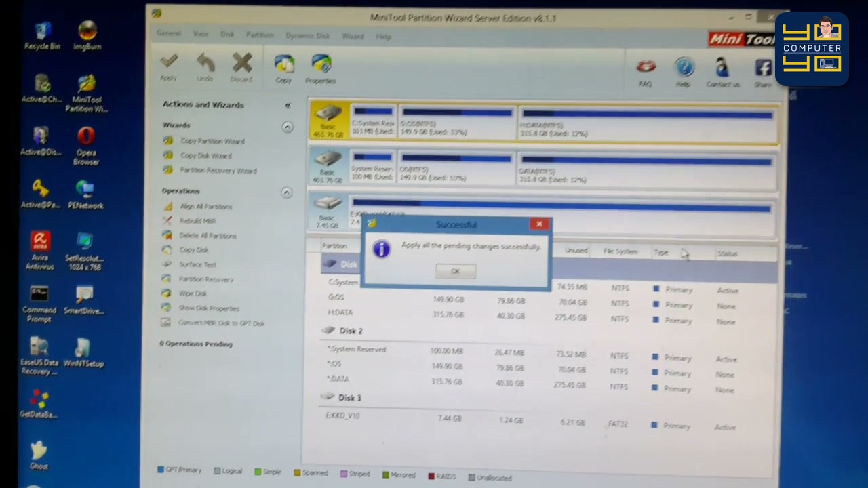Close the Successful dialog with red X
This screenshot has width=868, height=488.
point(539,224)
